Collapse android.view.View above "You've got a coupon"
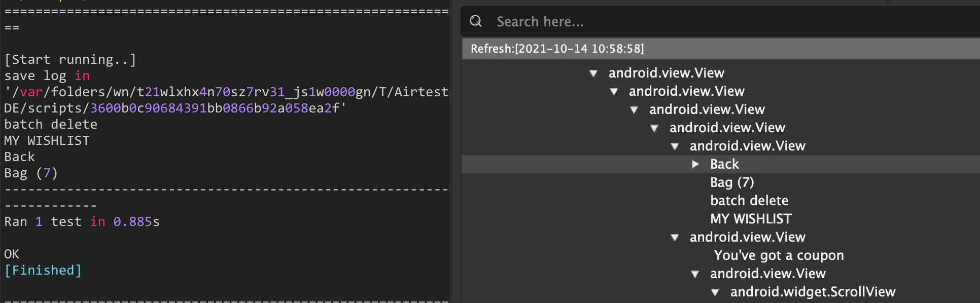This screenshot has width=980, height=303. tap(675, 238)
